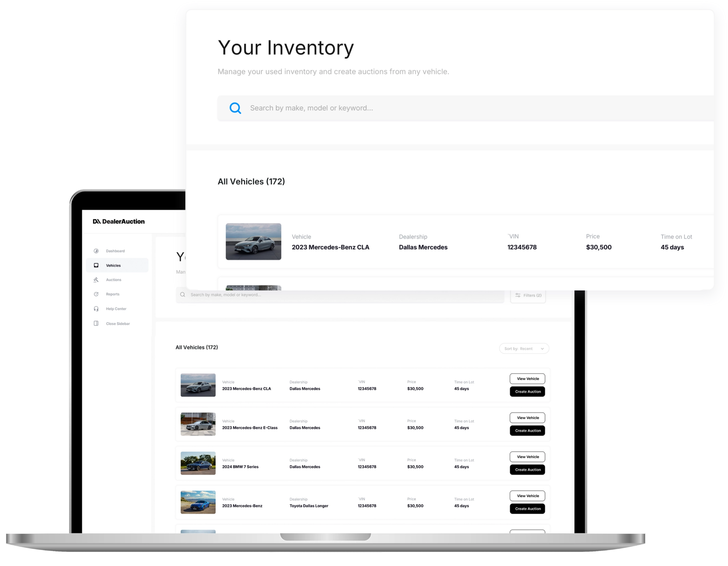Click the blue search magnifier icon
The width and height of the screenshot is (728, 566).
tap(235, 108)
